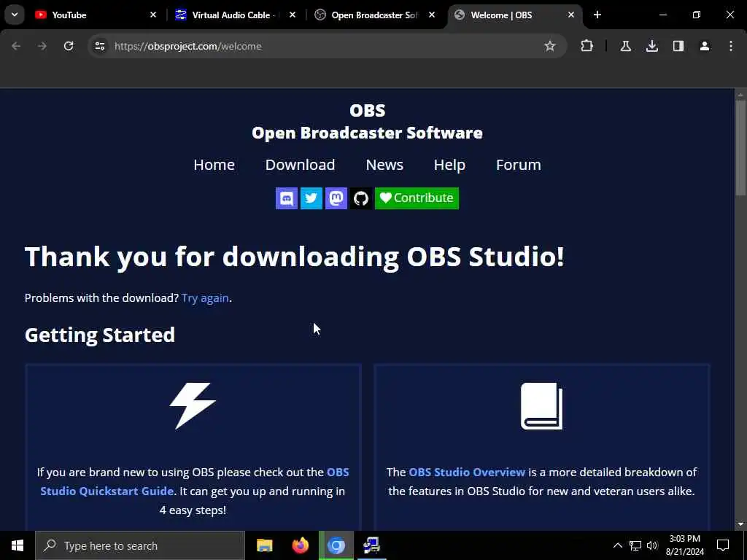
Task: Open the Help navigation item
Action: pyautogui.click(x=449, y=165)
